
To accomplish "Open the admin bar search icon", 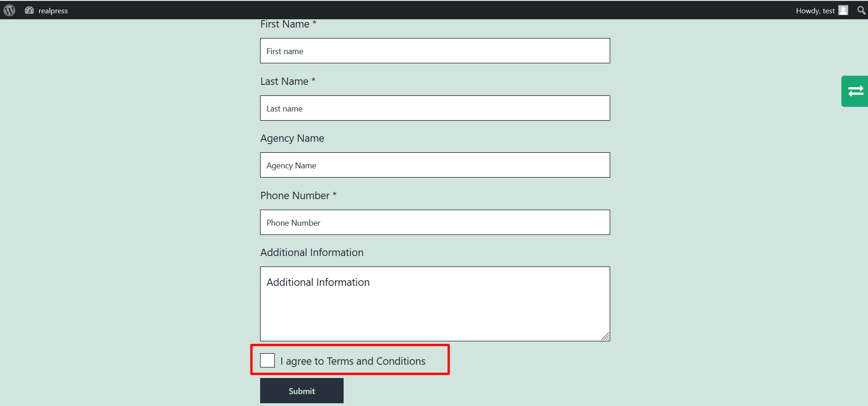I will tap(861, 11).
